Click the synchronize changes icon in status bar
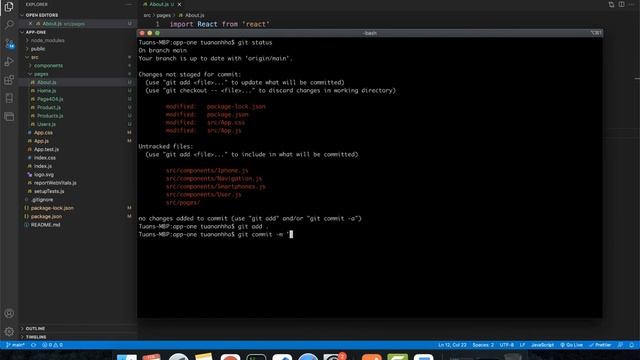 coord(33,345)
